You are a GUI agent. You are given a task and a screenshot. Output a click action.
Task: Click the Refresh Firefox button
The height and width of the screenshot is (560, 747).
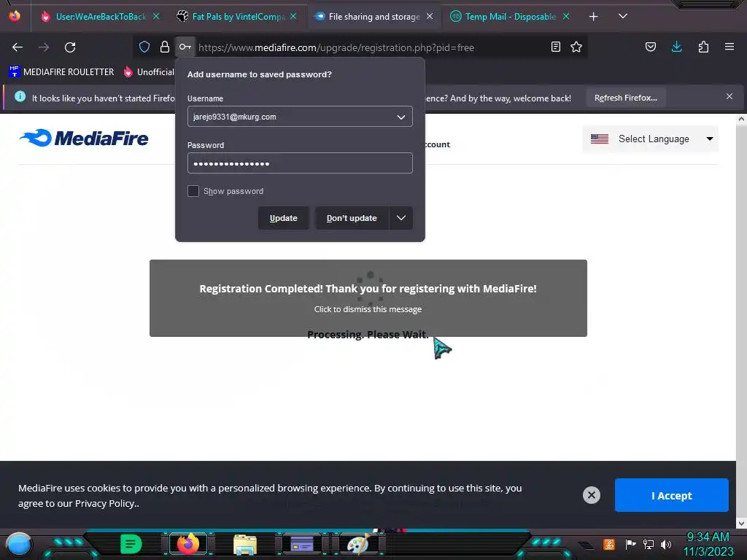(x=625, y=98)
